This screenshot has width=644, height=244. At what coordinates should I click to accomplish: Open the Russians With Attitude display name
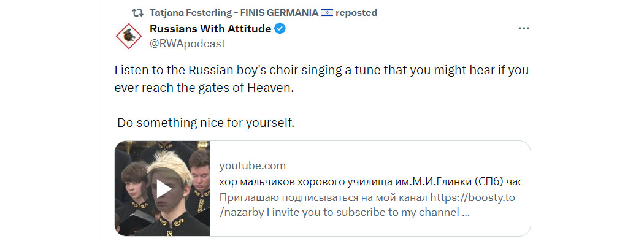point(210,29)
